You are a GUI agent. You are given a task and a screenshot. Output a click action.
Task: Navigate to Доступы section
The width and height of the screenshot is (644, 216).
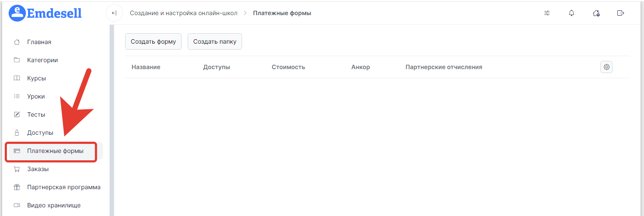point(40,133)
